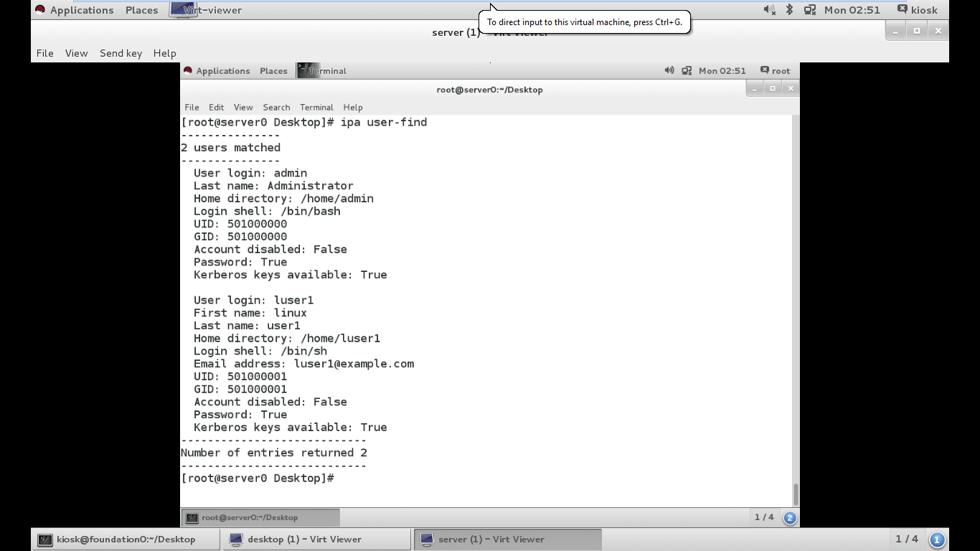Click 'Login shell: /bin/sh' line
Viewport: 980px width, 551px height.
pos(260,352)
